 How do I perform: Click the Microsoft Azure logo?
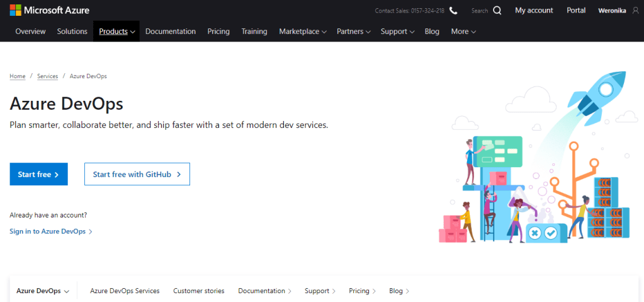click(49, 10)
